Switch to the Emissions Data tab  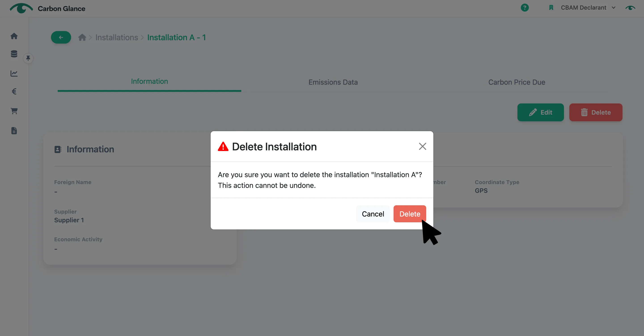click(333, 82)
